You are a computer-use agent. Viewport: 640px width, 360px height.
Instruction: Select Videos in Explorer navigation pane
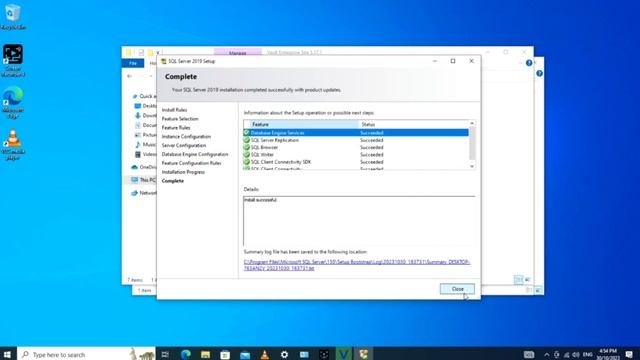click(x=145, y=154)
